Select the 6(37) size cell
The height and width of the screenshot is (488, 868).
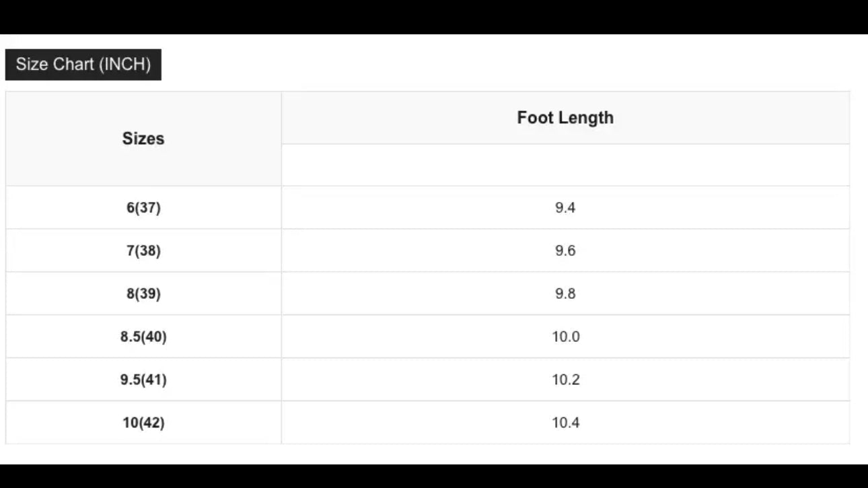[143, 207]
